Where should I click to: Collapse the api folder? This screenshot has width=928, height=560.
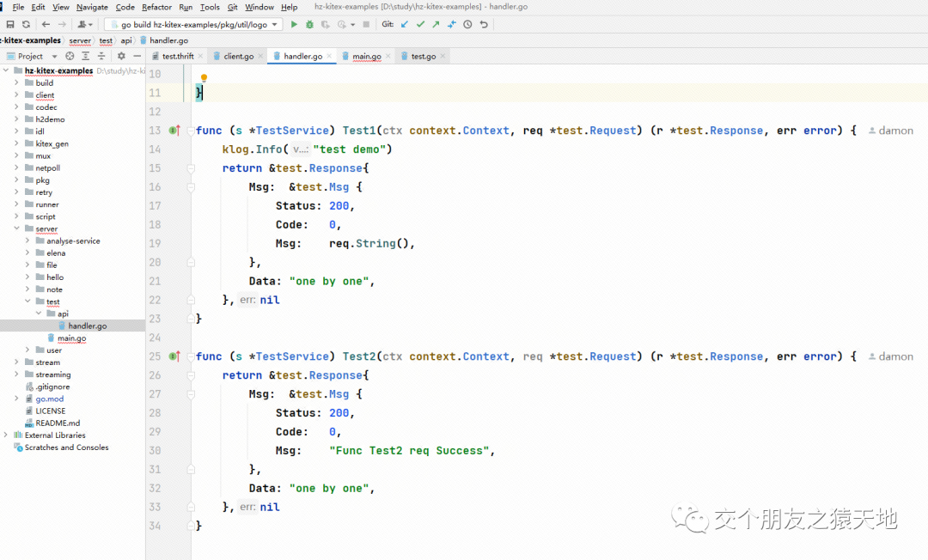pyautogui.click(x=39, y=313)
